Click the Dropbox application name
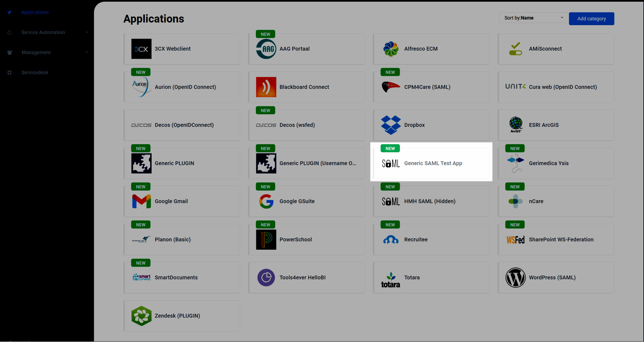644x342 pixels. 414,125
